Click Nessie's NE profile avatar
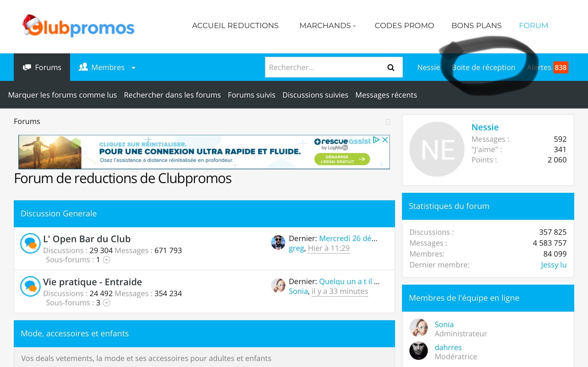588x367 pixels. click(437, 149)
